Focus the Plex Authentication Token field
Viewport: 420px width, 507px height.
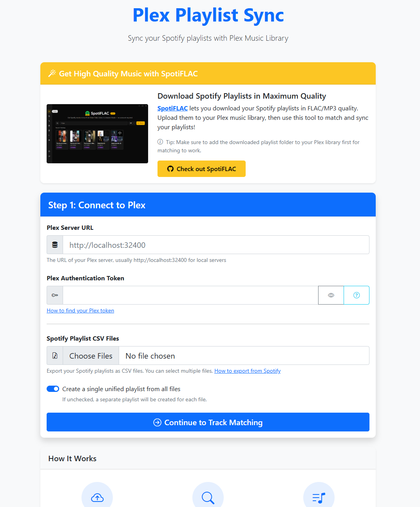(190, 295)
